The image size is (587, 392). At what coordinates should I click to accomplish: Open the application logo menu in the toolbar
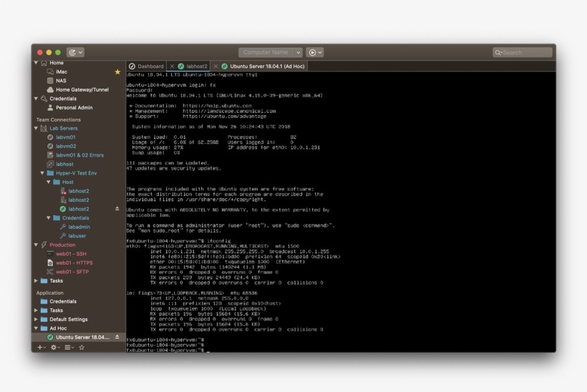(x=75, y=52)
